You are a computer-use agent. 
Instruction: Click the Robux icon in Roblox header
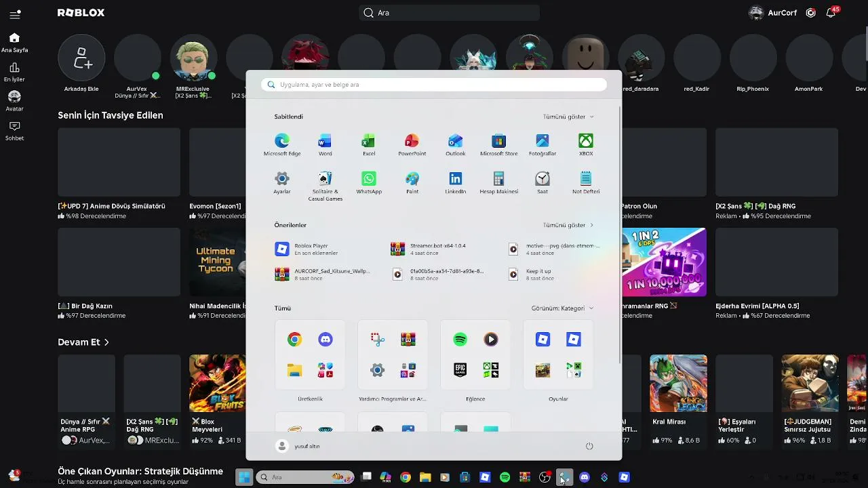pyautogui.click(x=810, y=13)
